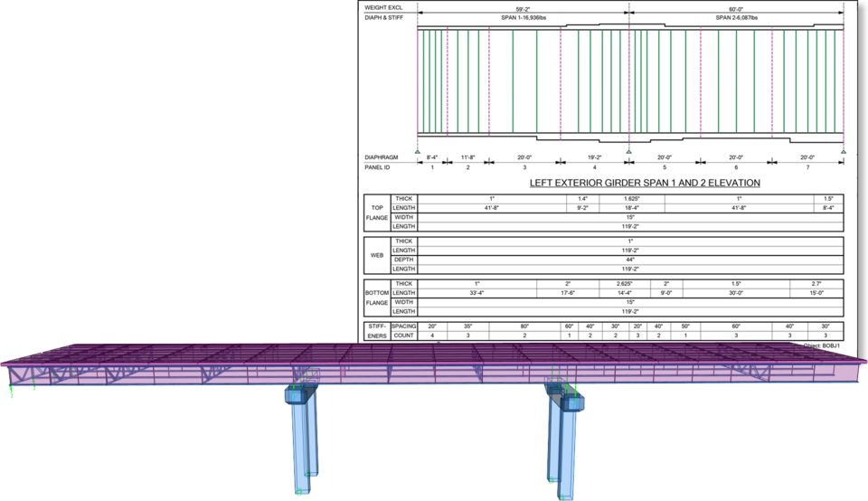868x501 pixels.
Task: Click the middle pier support triangle symbol
Action: click(629, 151)
